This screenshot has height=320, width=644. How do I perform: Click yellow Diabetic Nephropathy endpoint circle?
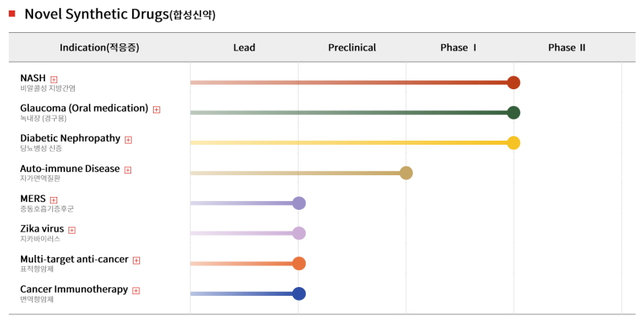514,143
